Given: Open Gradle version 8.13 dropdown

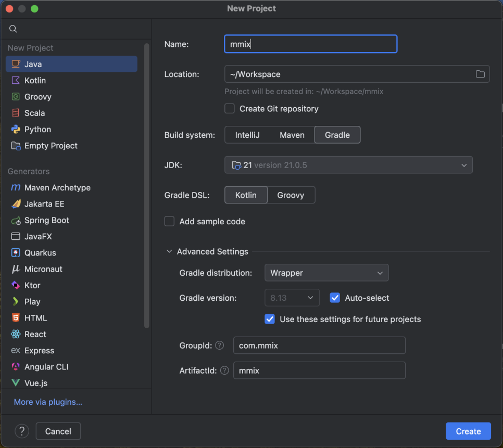Looking at the screenshot, I should pos(292,298).
